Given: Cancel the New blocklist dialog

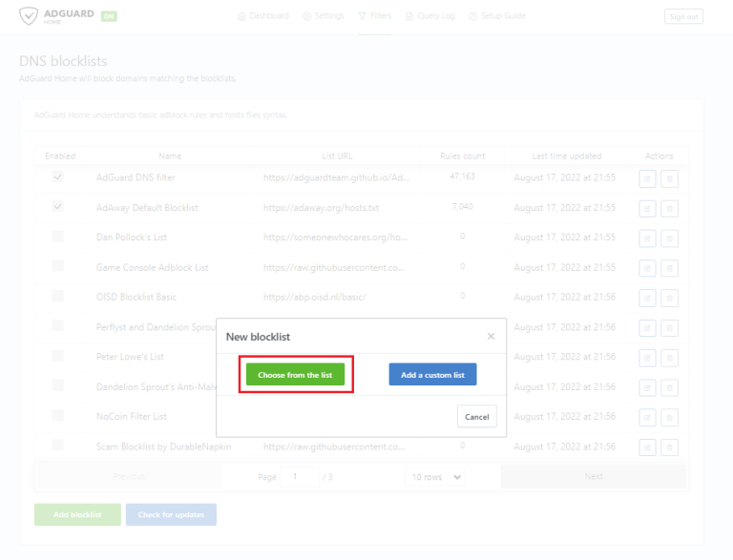Looking at the screenshot, I should point(476,417).
